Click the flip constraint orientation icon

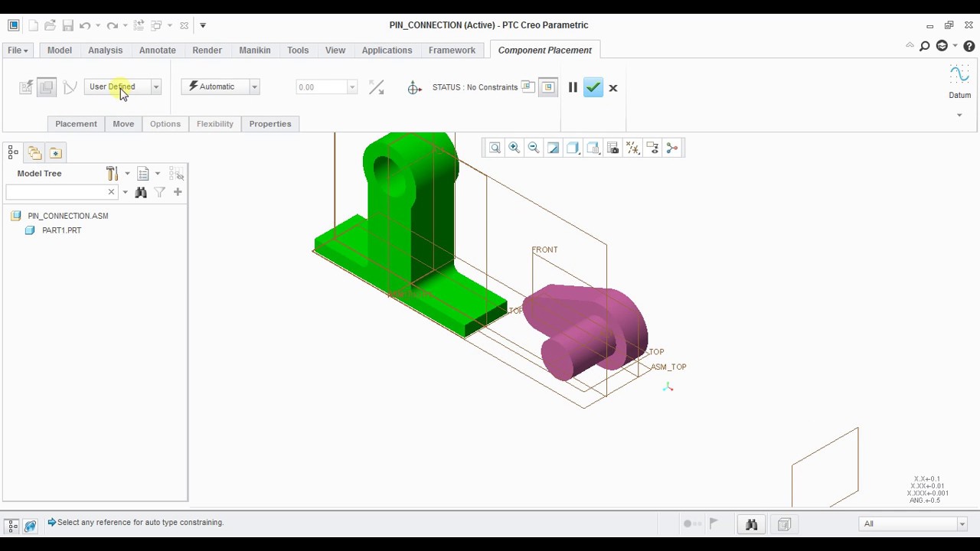coord(376,87)
